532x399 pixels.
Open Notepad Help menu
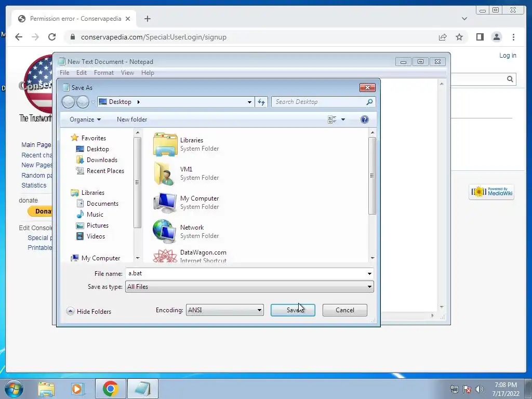148,73
